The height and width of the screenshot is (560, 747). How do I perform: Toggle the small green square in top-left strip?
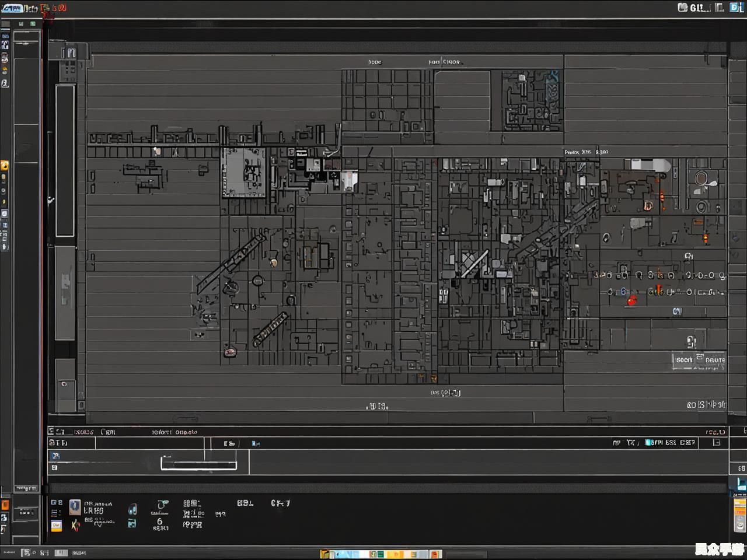coord(33,24)
